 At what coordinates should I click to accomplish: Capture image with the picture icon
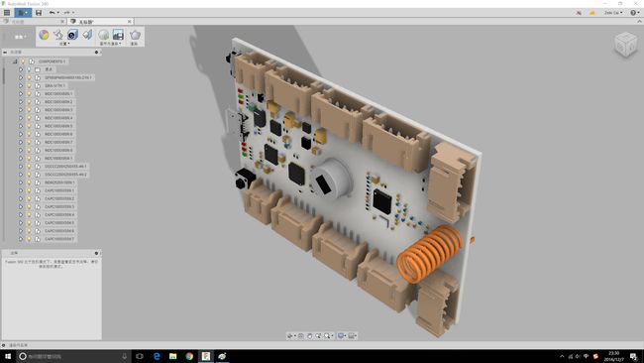[x=118, y=35]
